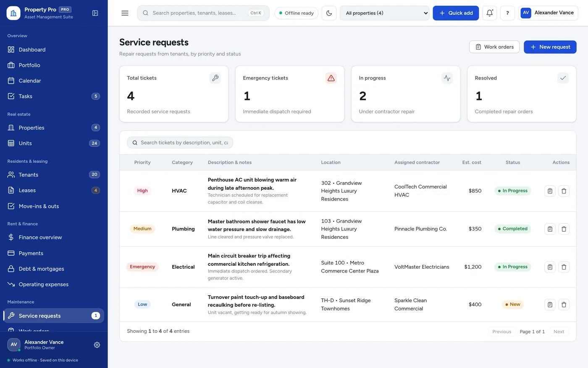Open work order icon for Plumbing row
588x368 pixels.
coord(550,229)
